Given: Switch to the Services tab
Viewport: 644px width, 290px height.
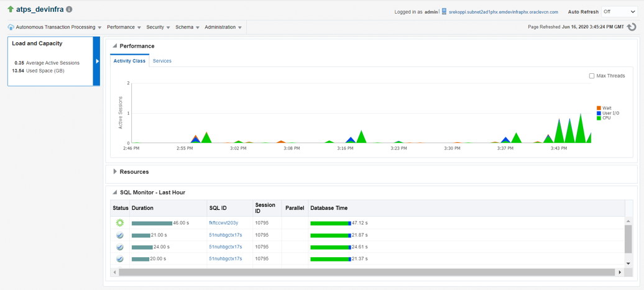Looking at the screenshot, I should pyautogui.click(x=162, y=61).
